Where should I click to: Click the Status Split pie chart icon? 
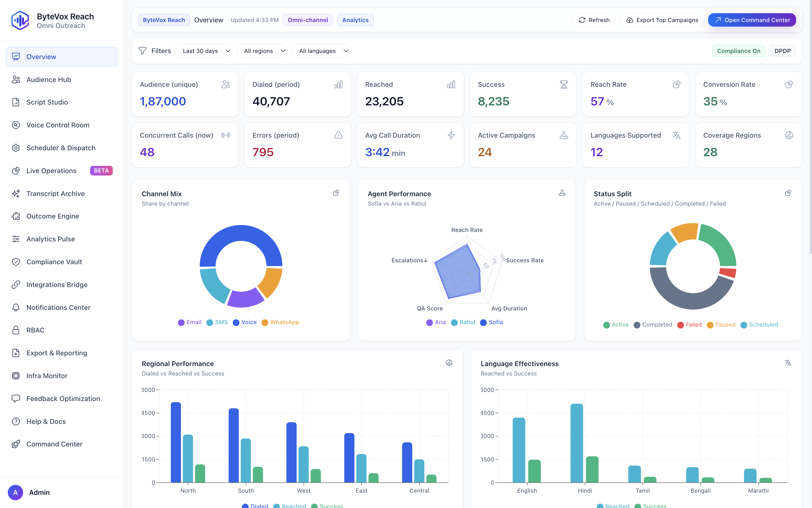pyautogui.click(x=788, y=193)
